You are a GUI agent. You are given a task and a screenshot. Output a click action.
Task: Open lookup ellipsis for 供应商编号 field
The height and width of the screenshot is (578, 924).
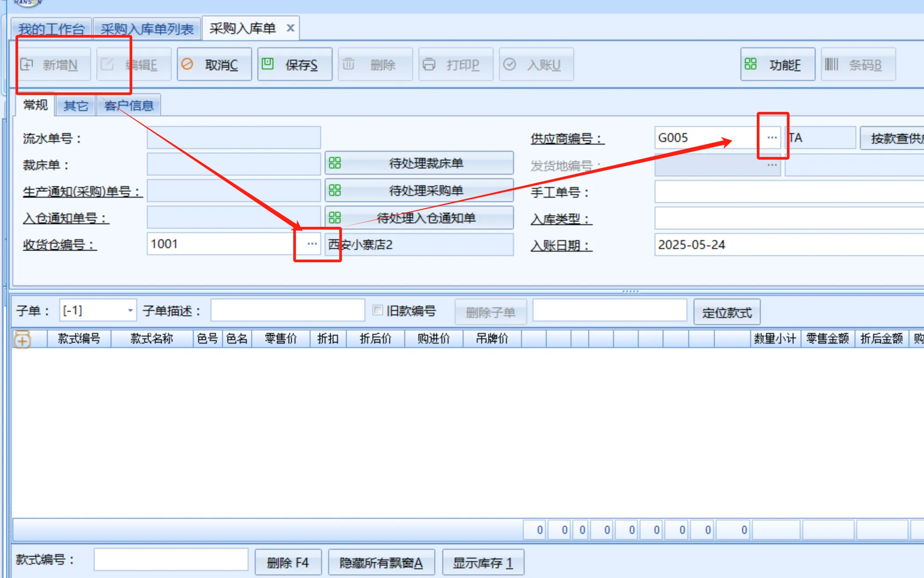pyautogui.click(x=772, y=138)
